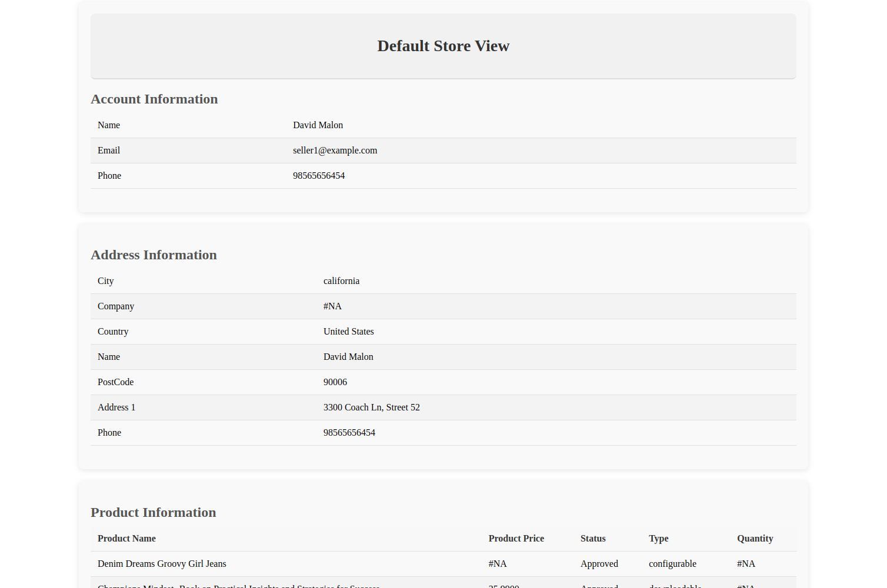The width and height of the screenshot is (887, 588).
Task: Select the '#NA' value in Company row
Action: pyautogui.click(x=332, y=306)
